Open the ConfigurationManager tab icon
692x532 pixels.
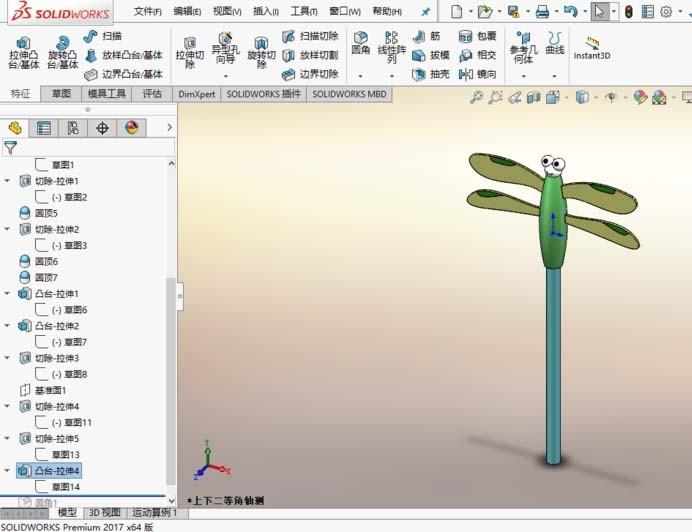coord(73,128)
